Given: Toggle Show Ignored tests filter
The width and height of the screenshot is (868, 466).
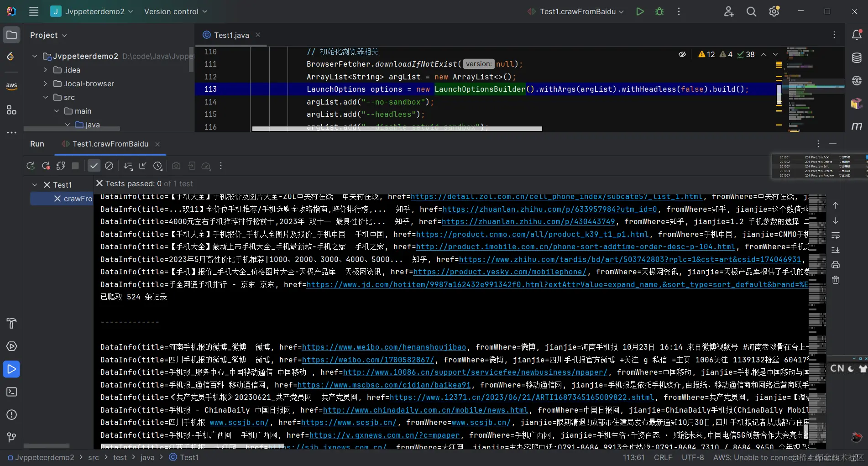Looking at the screenshot, I should pos(109,166).
